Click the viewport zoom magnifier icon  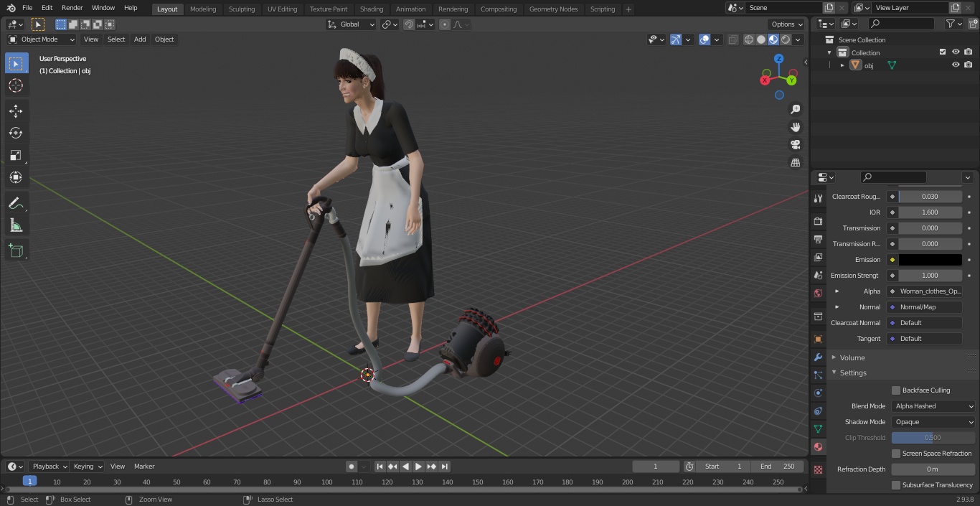click(x=796, y=109)
